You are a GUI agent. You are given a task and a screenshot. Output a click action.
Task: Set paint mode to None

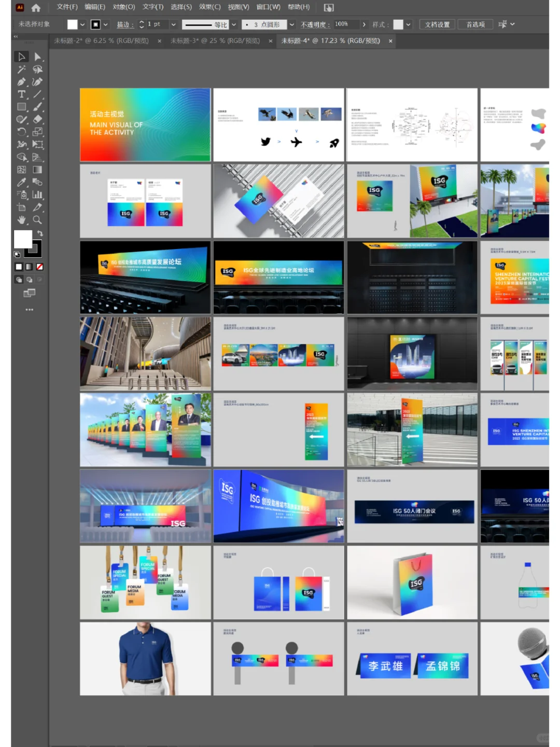[x=40, y=267]
